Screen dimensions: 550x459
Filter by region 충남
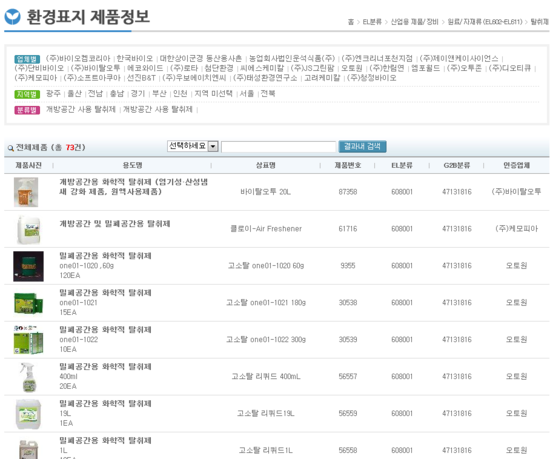click(117, 94)
